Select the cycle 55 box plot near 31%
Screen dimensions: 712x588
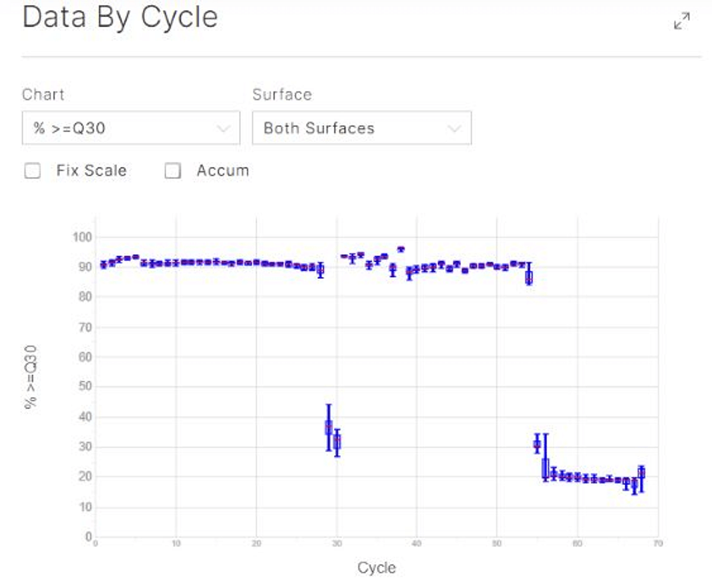click(x=537, y=443)
